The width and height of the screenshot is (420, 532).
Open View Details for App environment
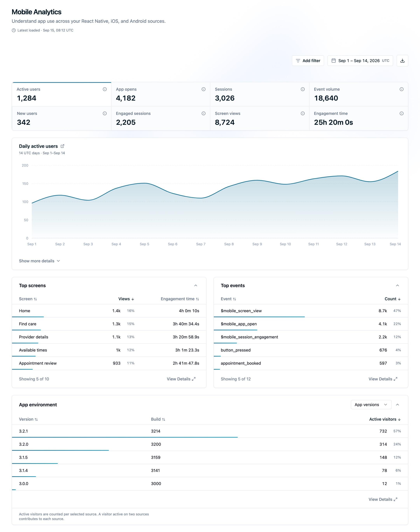[x=383, y=499]
